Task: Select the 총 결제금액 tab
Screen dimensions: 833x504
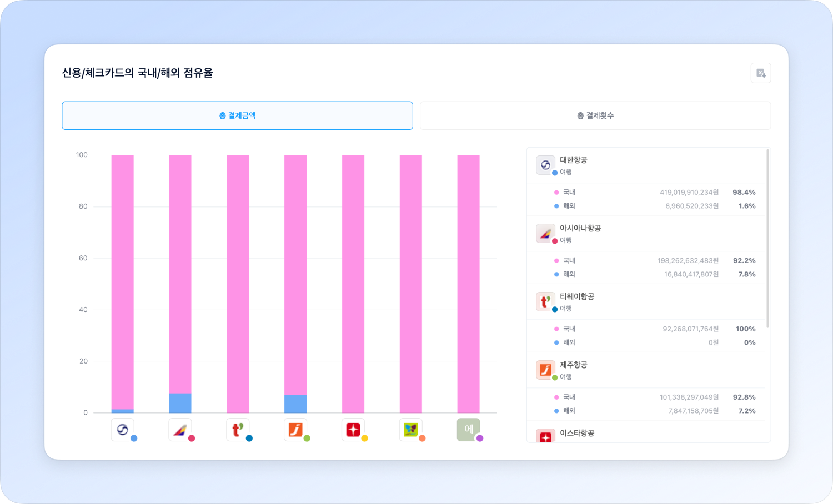Action: coord(237,115)
